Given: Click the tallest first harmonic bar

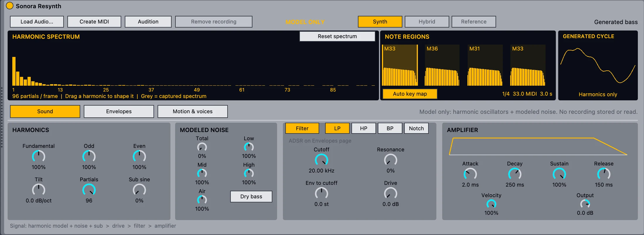Looking at the screenshot, I should tap(14, 71).
